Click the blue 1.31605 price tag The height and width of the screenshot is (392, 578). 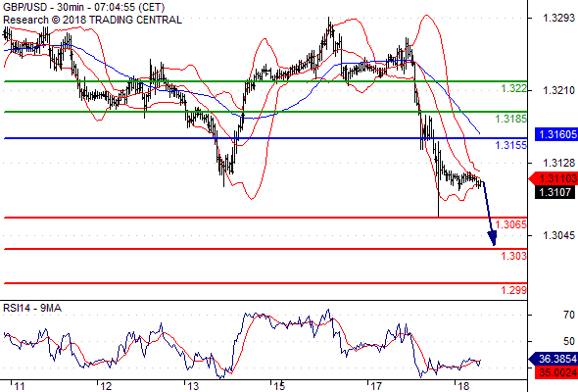click(556, 134)
